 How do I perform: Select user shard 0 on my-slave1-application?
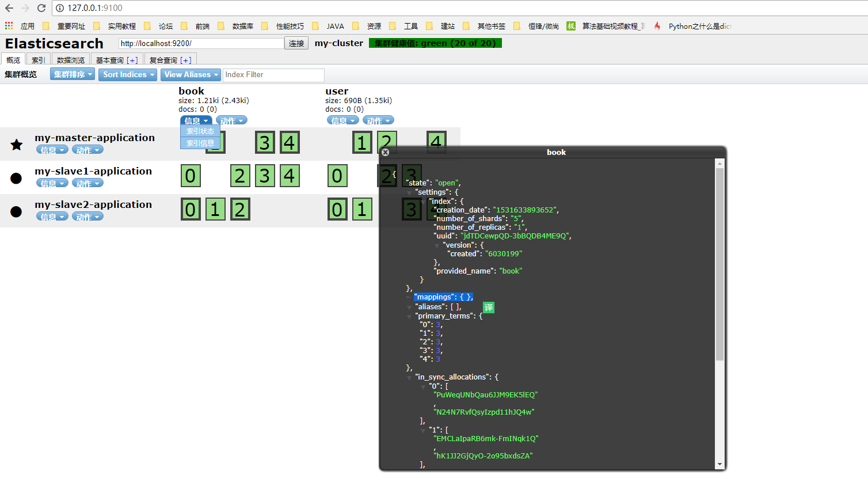coord(337,176)
